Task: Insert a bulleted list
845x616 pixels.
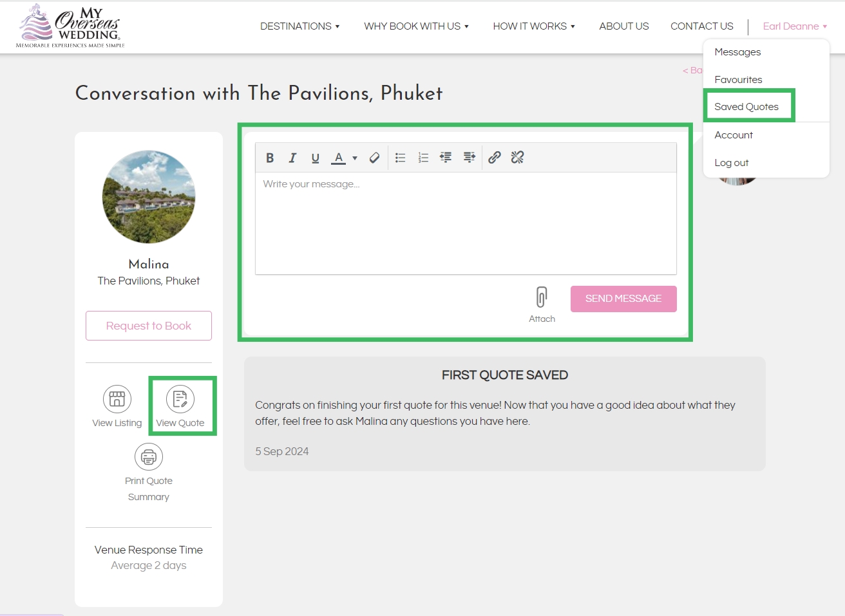Action: click(x=400, y=158)
